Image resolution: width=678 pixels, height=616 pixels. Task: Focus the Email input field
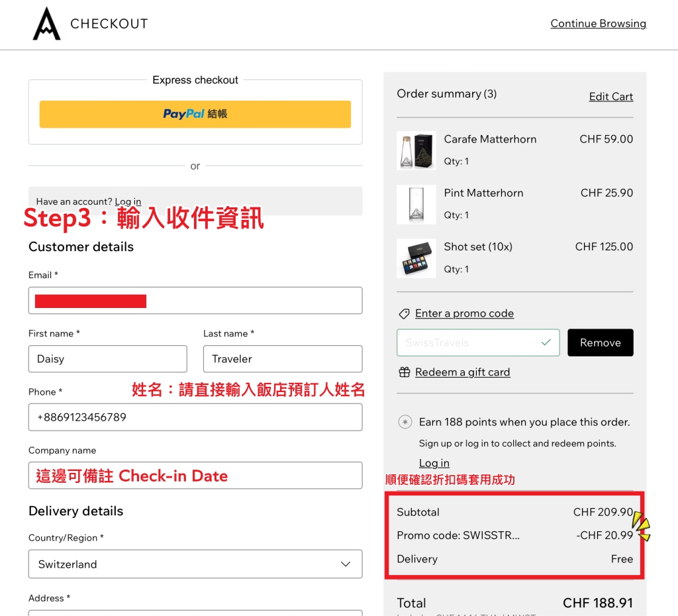coord(195,300)
